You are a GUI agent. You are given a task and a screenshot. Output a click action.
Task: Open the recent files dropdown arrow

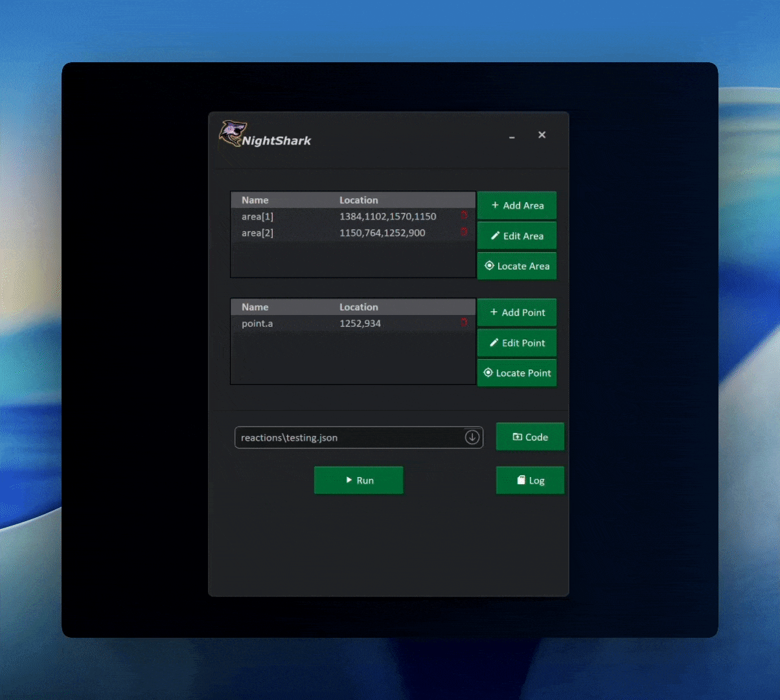point(472,437)
